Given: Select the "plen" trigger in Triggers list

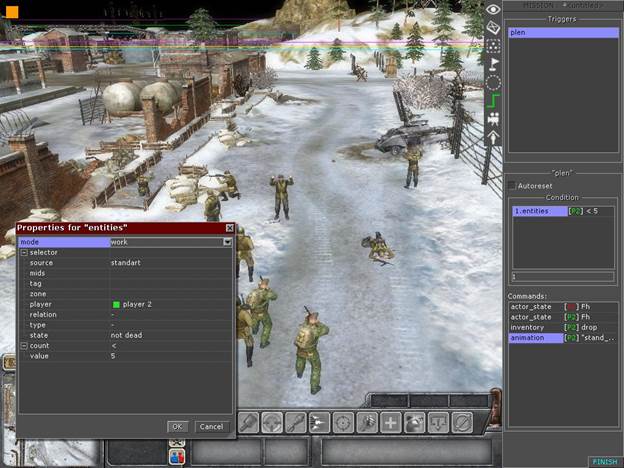Looking at the screenshot, I should click(563, 33).
